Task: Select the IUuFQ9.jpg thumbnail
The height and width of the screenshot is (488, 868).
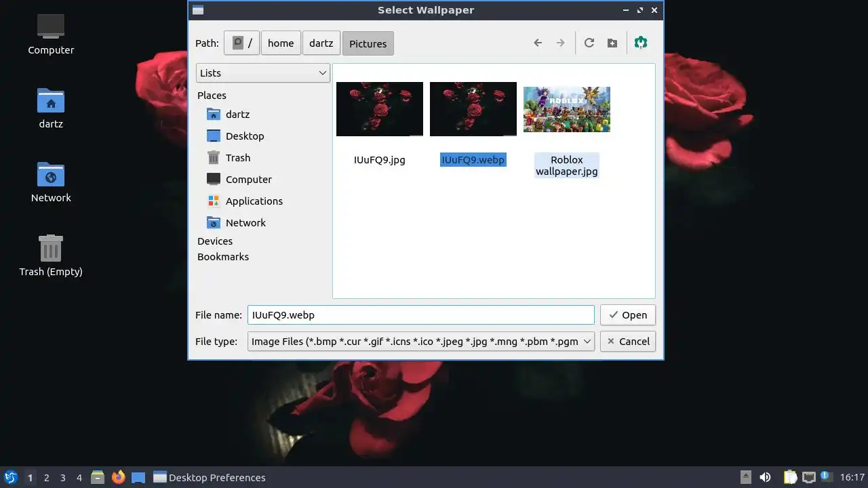Action: 380,109
